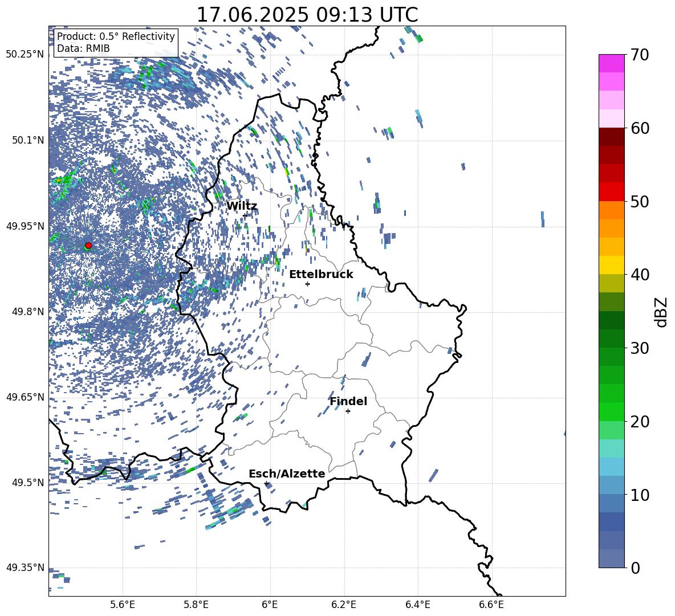Click the 49.35°N latitude label
Viewport: 675px width, 616px height.
(25, 568)
